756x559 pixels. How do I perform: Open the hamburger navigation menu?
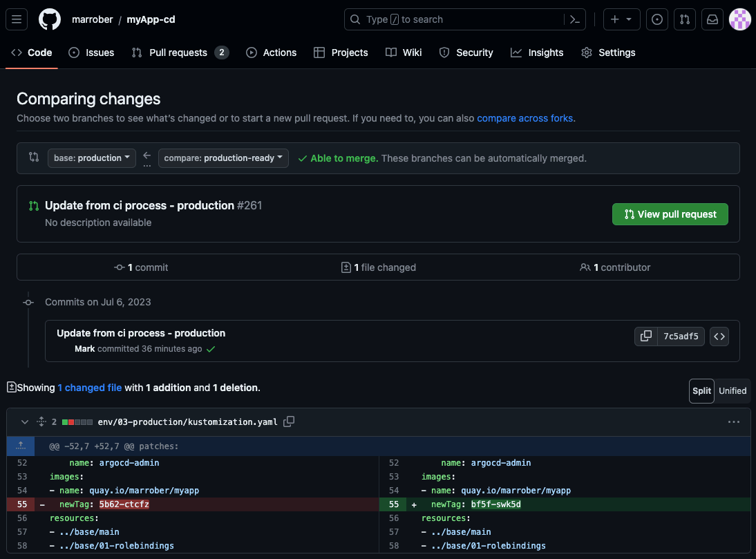point(17,19)
